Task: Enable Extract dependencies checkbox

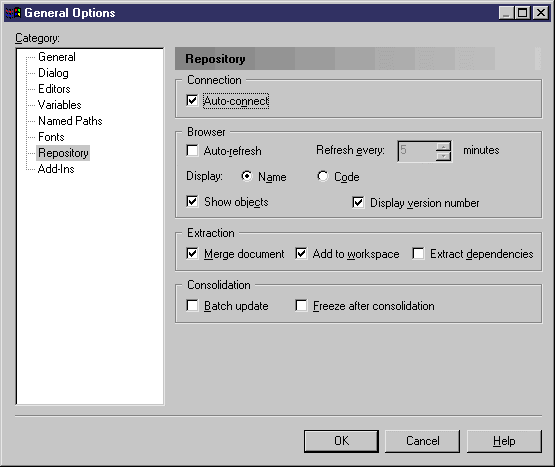Action: click(418, 254)
